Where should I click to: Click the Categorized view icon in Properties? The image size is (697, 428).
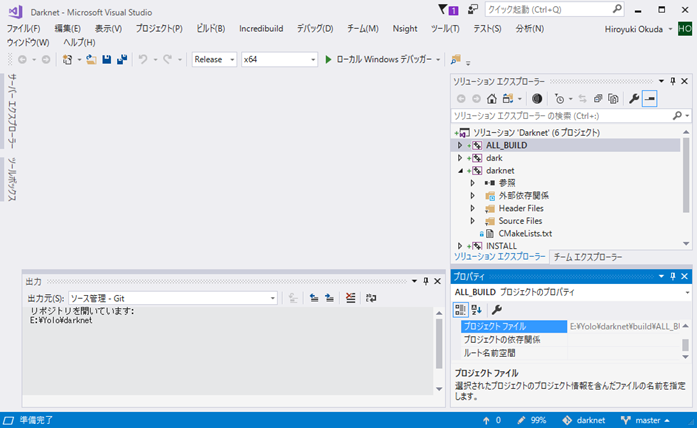pos(461,310)
